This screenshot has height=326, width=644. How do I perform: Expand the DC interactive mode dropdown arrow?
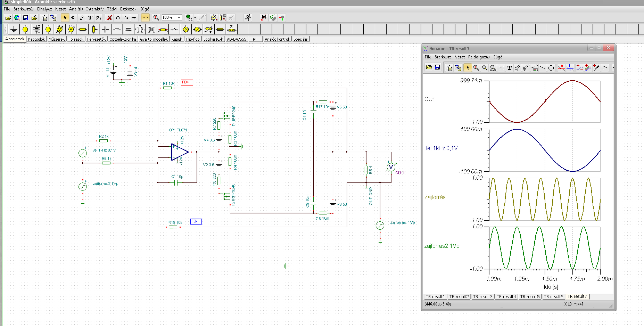(x=195, y=18)
